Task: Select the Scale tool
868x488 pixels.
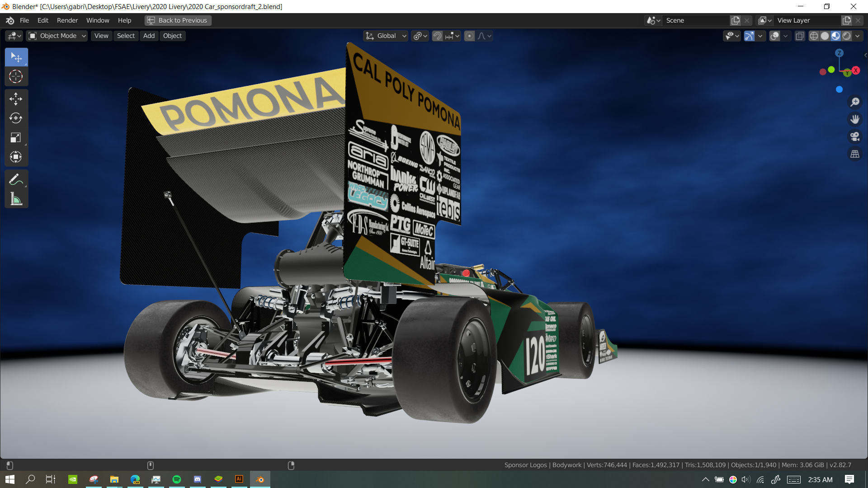Action: click(16, 138)
